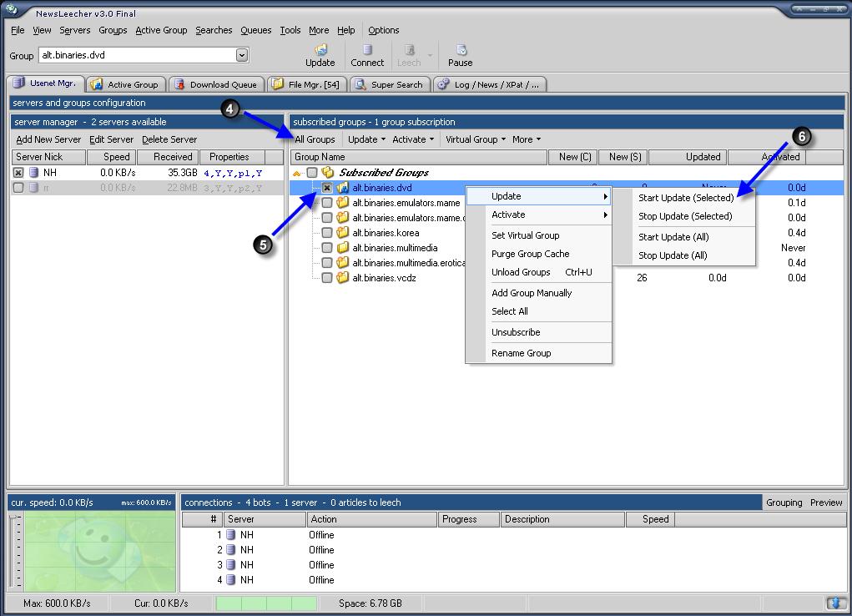The height and width of the screenshot is (616, 852).
Task: Open the Group combo box dropdown
Action: pos(242,56)
